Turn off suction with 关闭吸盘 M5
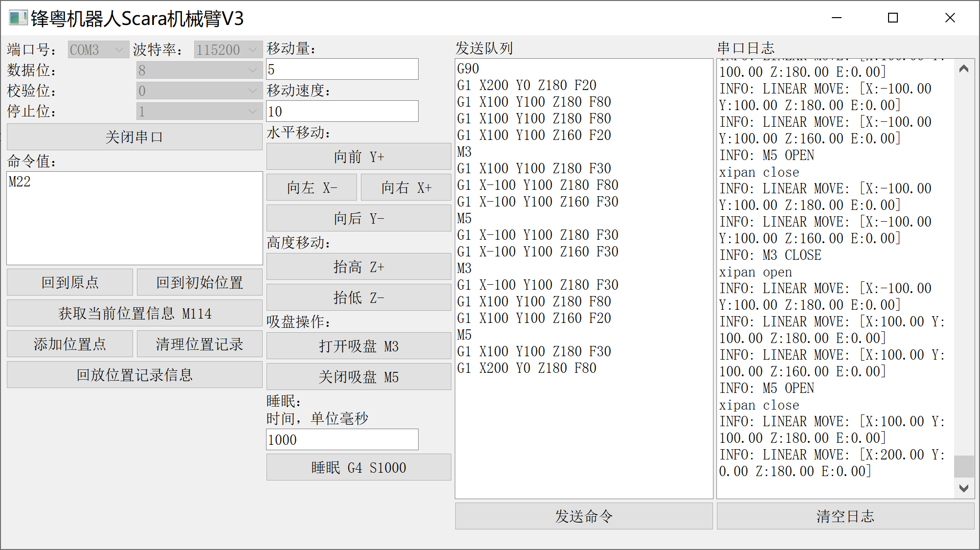The width and height of the screenshot is (980, 550). [x=358, y=377]
